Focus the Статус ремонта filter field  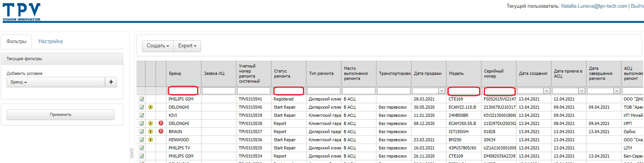pyautogui.click(x=289, y=91)
